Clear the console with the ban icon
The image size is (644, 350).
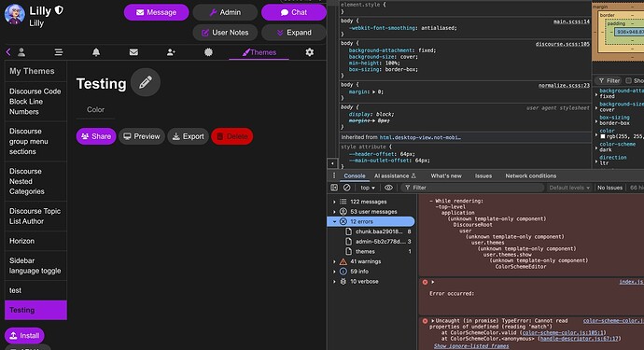tap(347, 188)
